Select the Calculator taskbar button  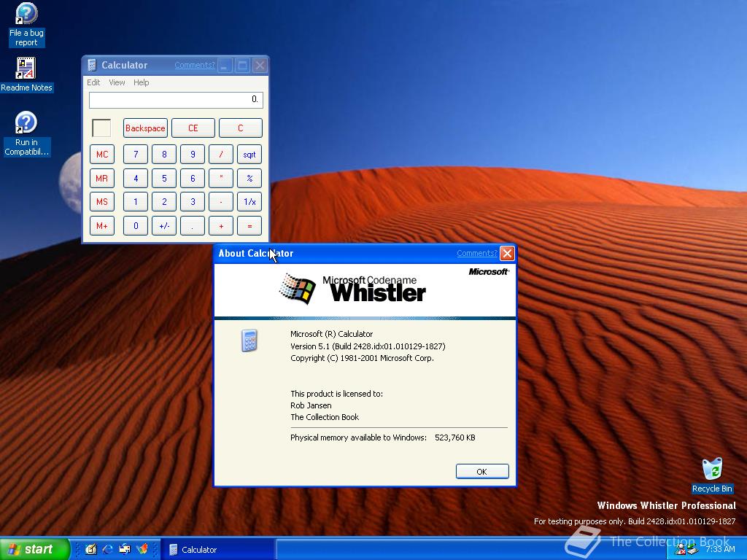coord(217,550)
